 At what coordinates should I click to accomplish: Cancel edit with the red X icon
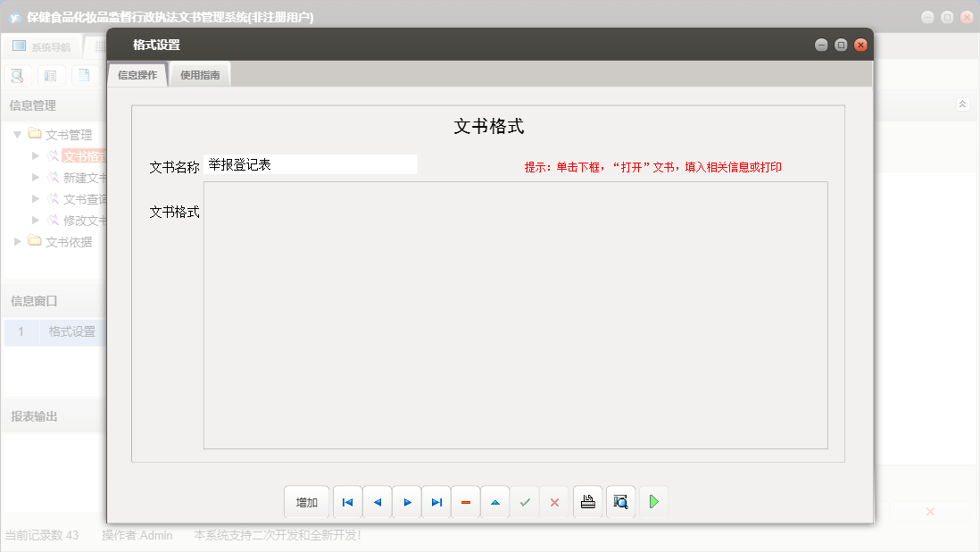554,502
